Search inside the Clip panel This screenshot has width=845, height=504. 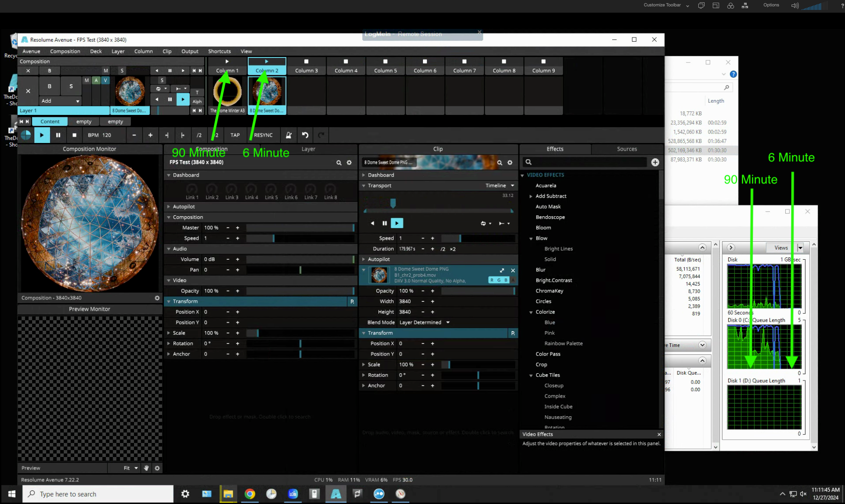pos(499,162)
